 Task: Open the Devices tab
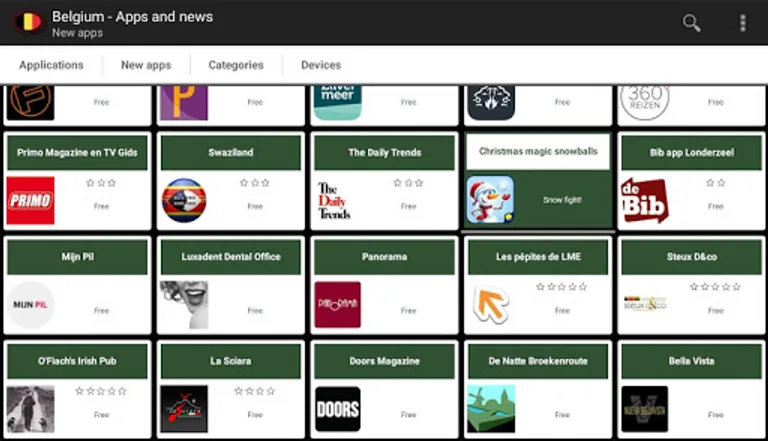coord(321,65)
